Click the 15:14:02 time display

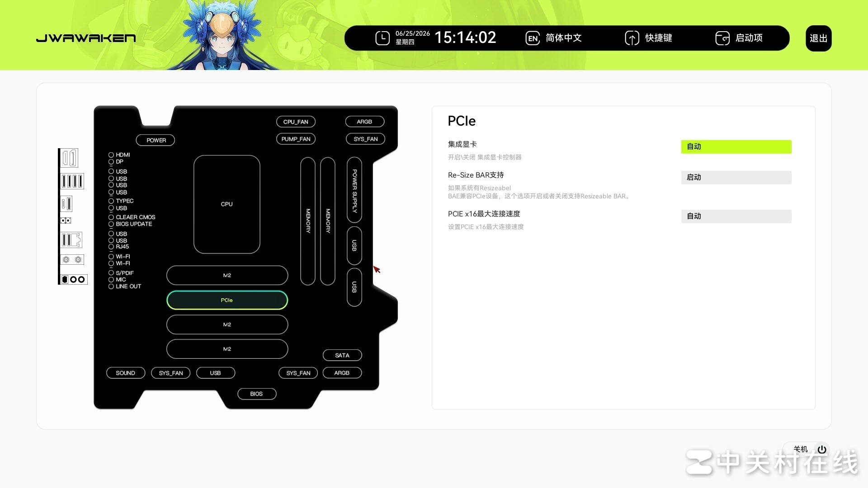tap(465, 38)
